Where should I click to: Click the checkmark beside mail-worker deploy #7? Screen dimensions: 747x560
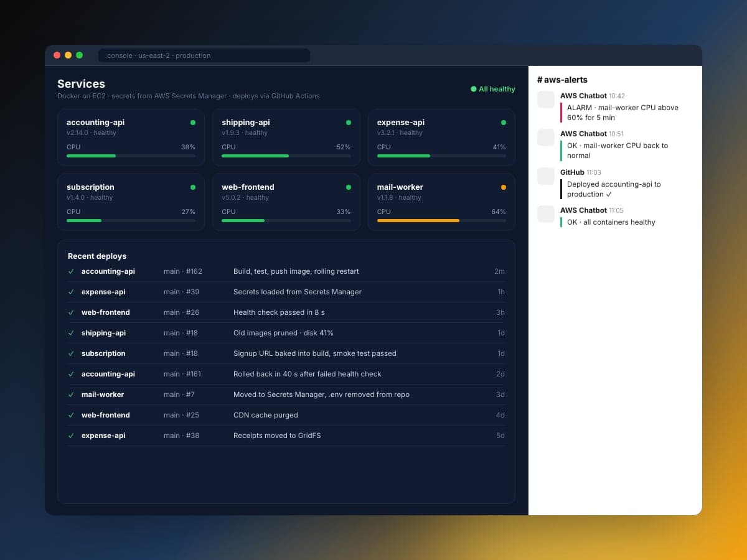pyautogui.click(x=71, y=394)
